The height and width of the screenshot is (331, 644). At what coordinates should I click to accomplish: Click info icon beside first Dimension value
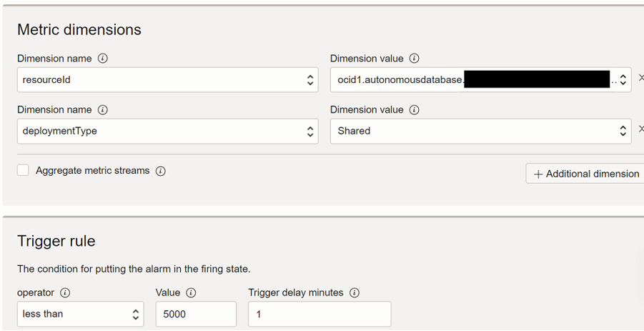[415, 59]
